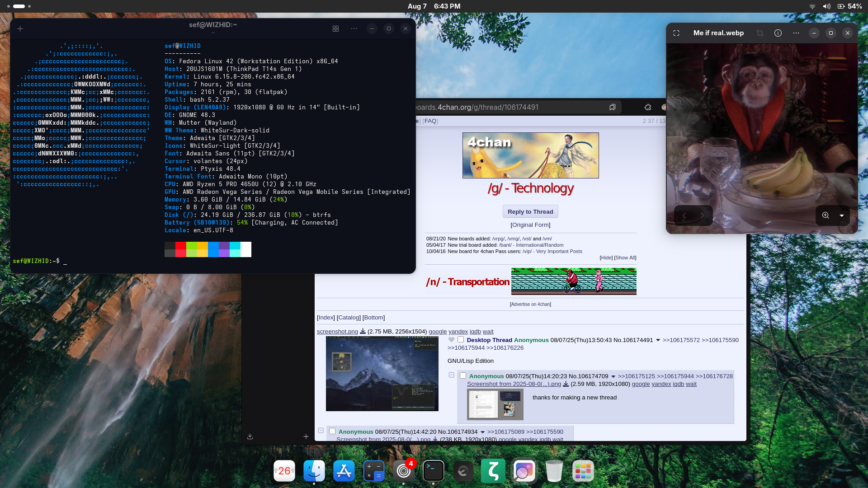Open the Wi-Fi status in top bar
Screen dimensions: 868x488
pyautogui.click(x=812, y=6)
